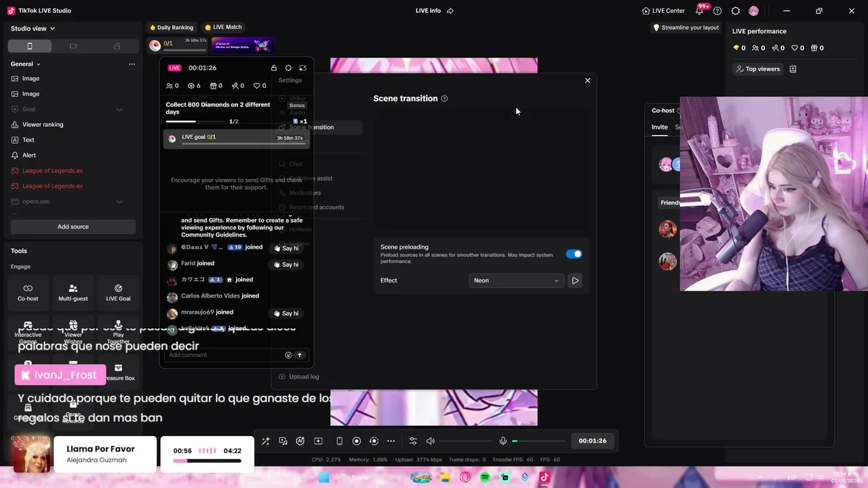Open File Explorer from the taskbar

(x=445, y=478)
